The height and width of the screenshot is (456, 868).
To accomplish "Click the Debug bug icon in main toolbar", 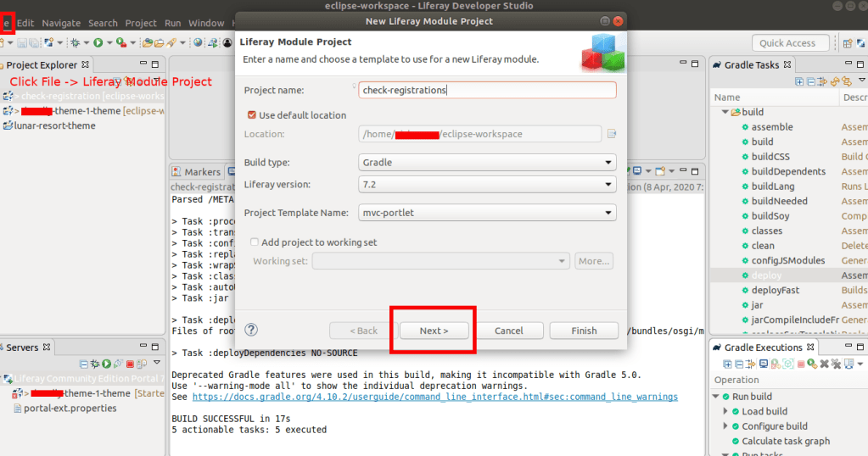I will tap(76, 42).
